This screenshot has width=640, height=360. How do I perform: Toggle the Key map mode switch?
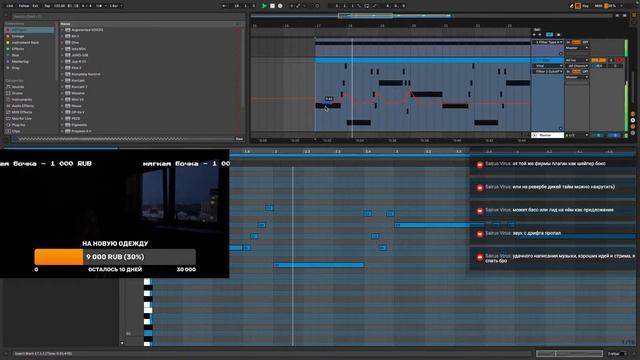click(586, 6)
